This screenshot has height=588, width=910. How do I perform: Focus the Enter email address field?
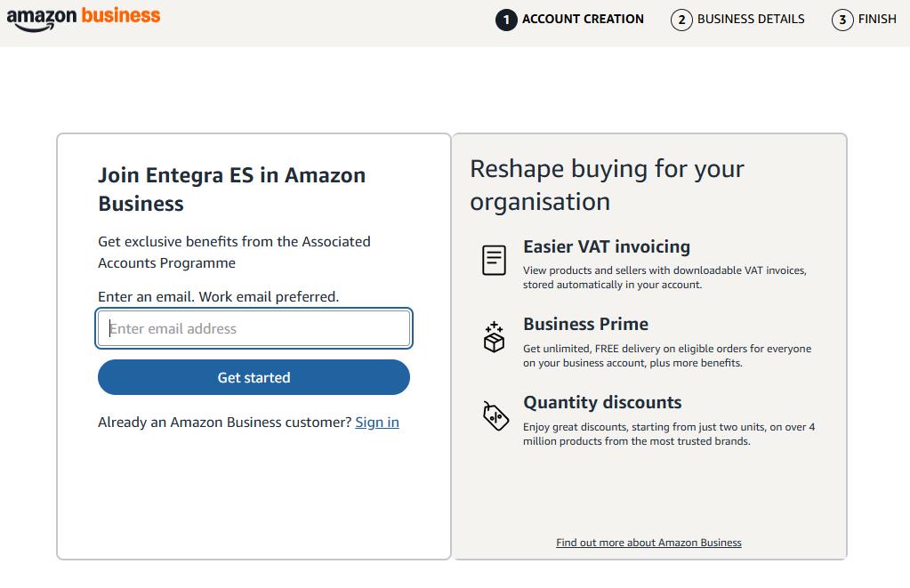click(254, 328)
